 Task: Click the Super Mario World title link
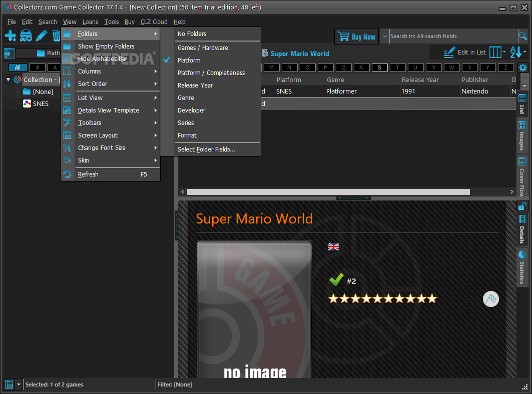pyautogui.click(x=300, y=53)
